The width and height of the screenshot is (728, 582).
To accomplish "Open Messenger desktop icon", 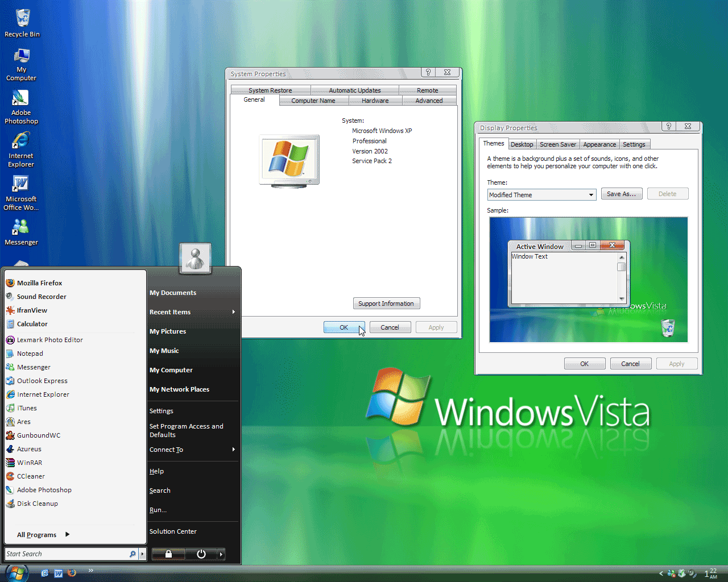I will click(21, 232).
